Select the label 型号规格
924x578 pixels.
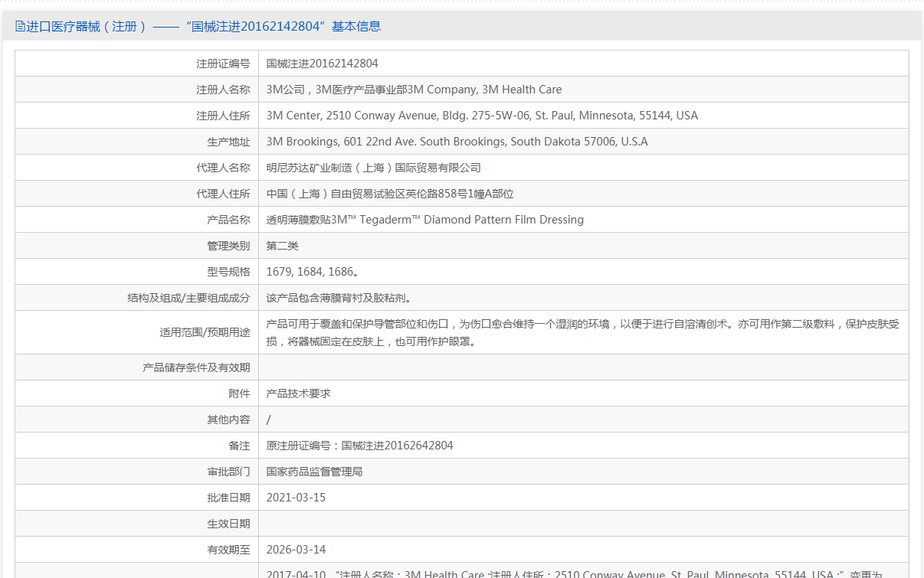click(x=228, y=272)
